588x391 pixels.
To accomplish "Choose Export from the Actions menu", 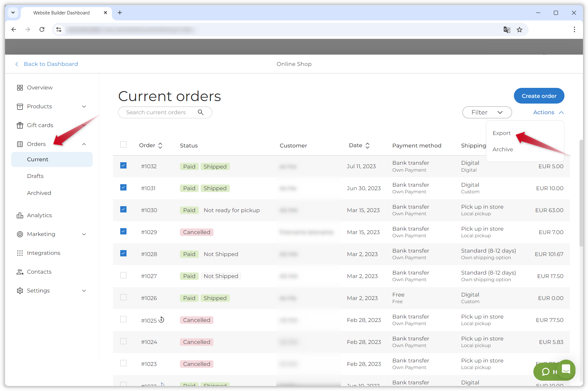I will pos(501,133).
